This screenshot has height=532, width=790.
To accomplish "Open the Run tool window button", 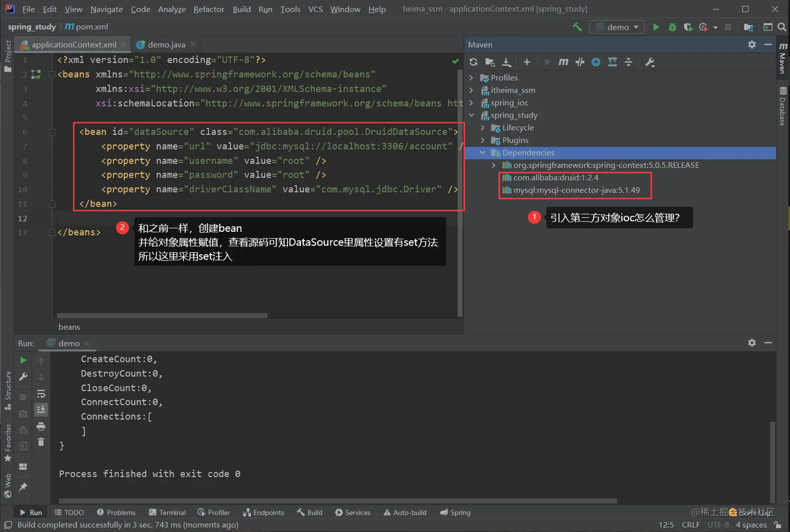I will 30,513.
